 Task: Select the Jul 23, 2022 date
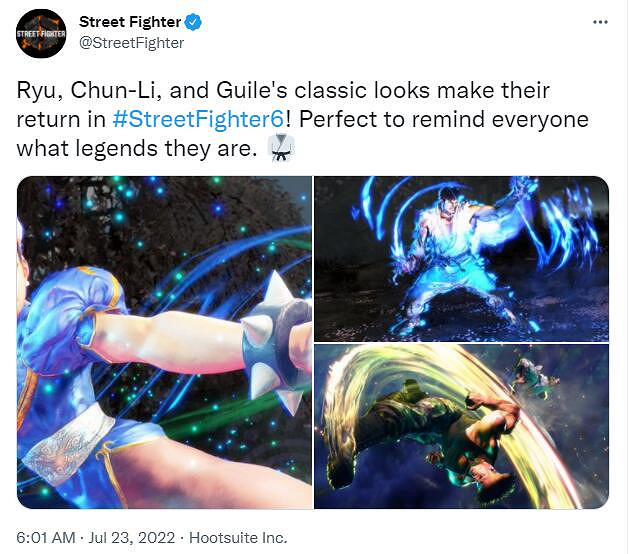click(x=132, y=538)
